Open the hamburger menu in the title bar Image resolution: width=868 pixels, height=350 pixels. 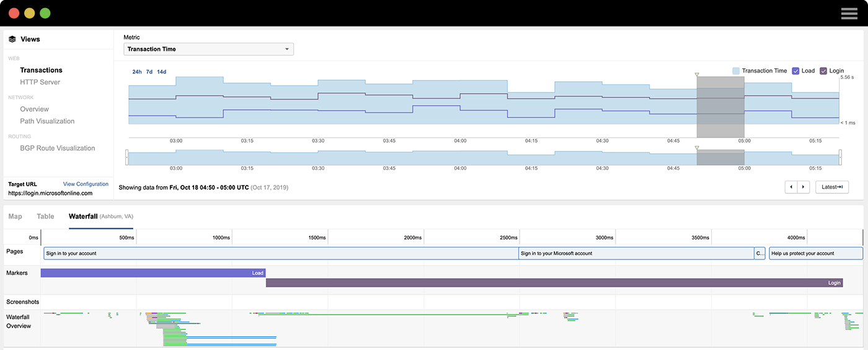[x=849, y=13]
